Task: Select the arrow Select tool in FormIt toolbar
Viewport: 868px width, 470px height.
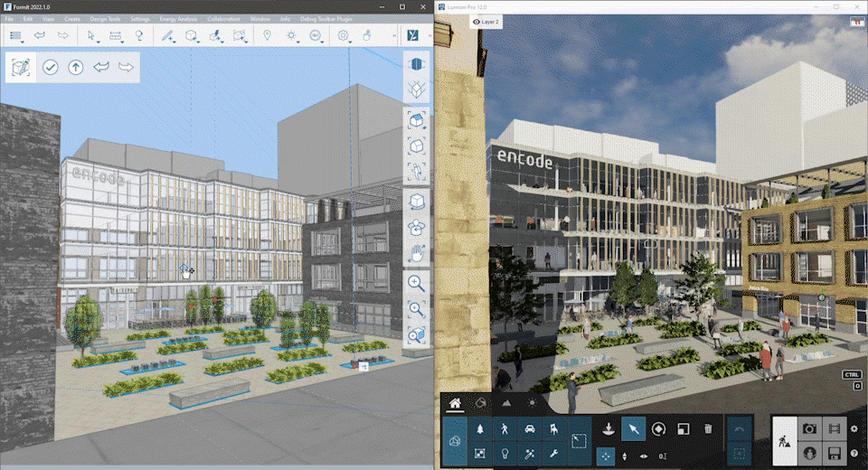Action: coord(90,36)
